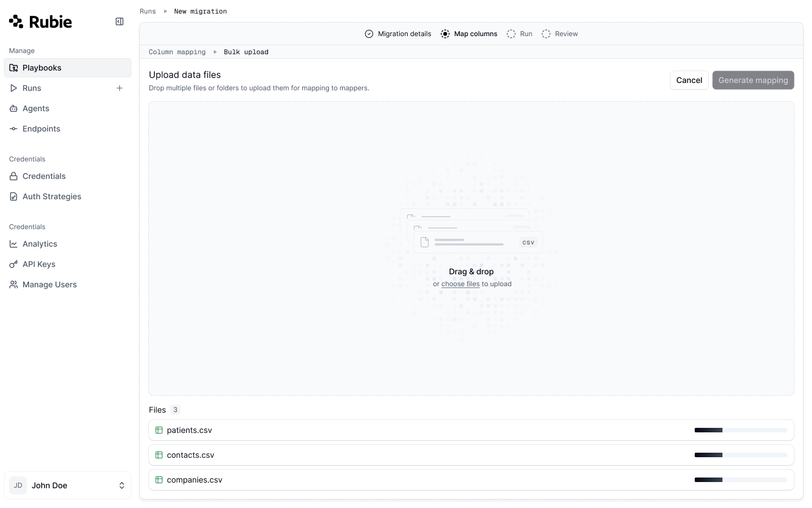Image resolution: width=812 pixels, height=508 pixels.
Task: Click the Cancel button
Action: pyautogui.click(x=689, y=80)
